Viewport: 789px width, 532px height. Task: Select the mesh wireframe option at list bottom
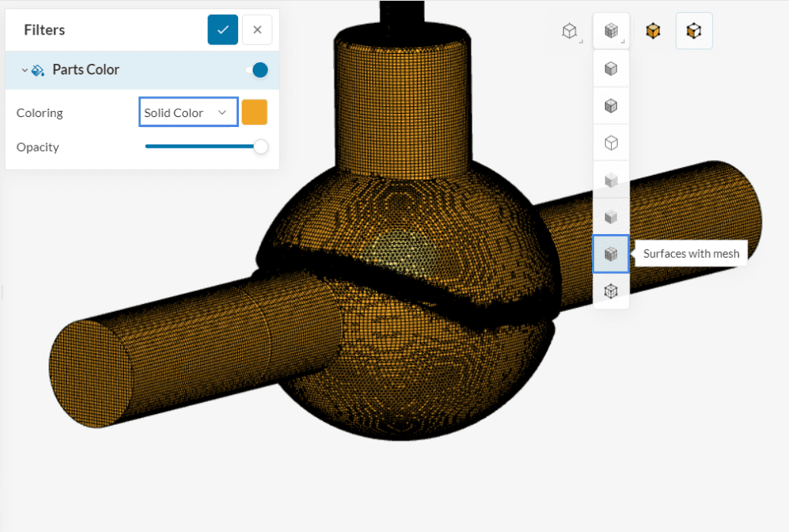(x=611, y=291)
